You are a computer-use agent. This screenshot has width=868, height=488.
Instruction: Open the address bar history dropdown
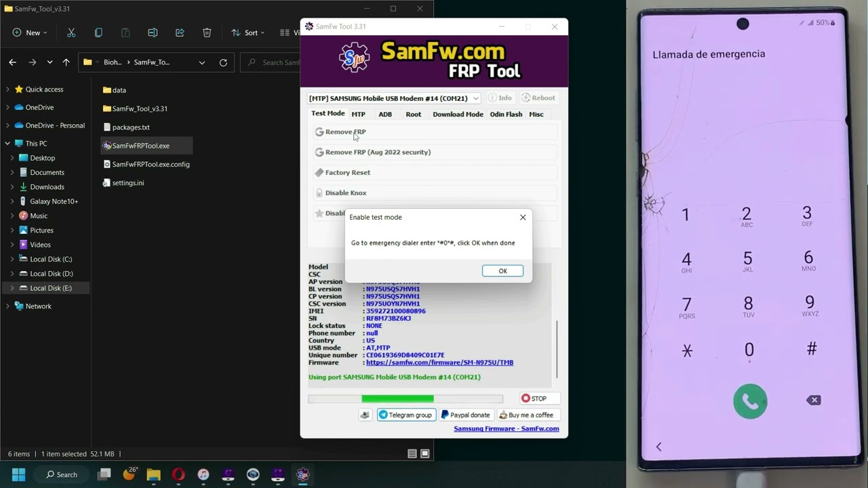pos(202,62)
